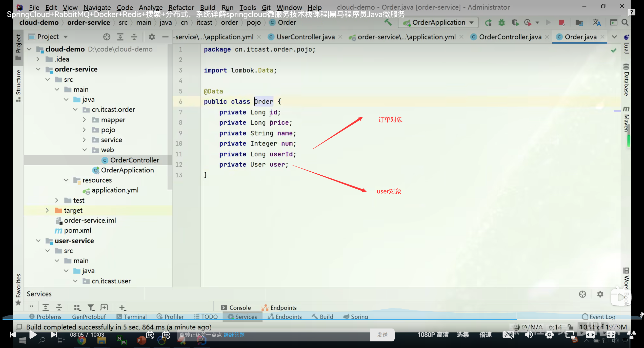
Task: Toggle the video player volume speaker
Action: point(529,335)
